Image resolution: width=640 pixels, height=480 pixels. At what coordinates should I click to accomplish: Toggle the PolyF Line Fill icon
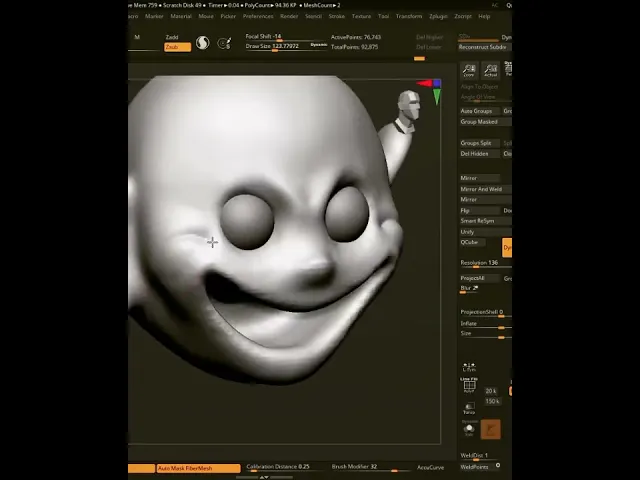click(469, 385)
